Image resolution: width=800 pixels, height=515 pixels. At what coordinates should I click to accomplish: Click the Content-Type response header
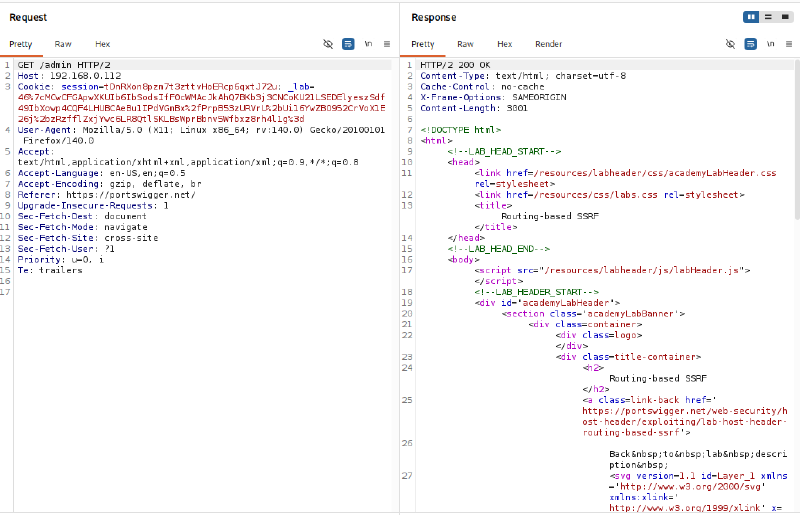tap(523, 76)
